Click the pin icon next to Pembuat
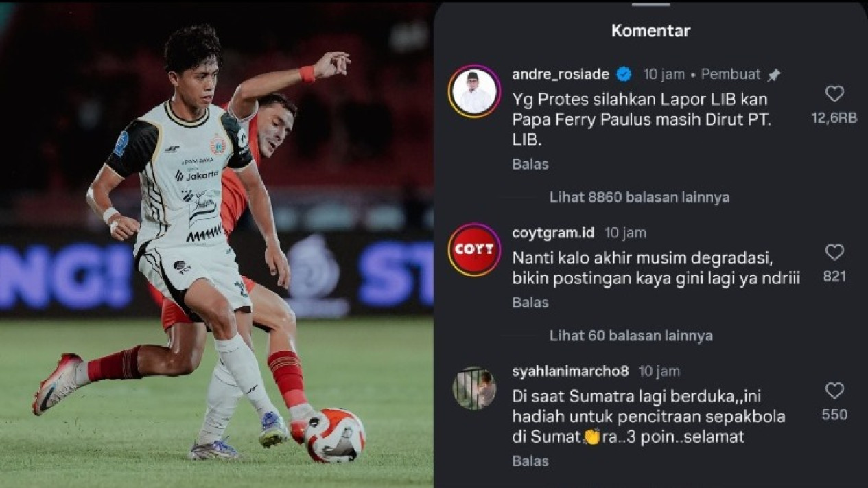Viewport: 868px width, 488px height. 774,75
